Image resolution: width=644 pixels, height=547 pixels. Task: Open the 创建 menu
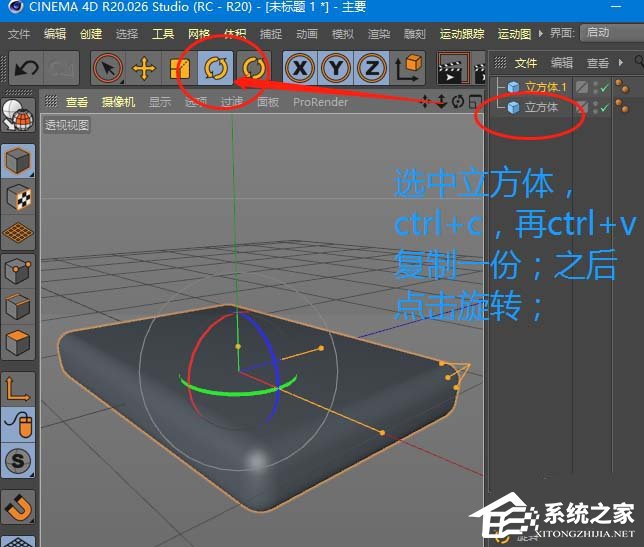[91, 34]
